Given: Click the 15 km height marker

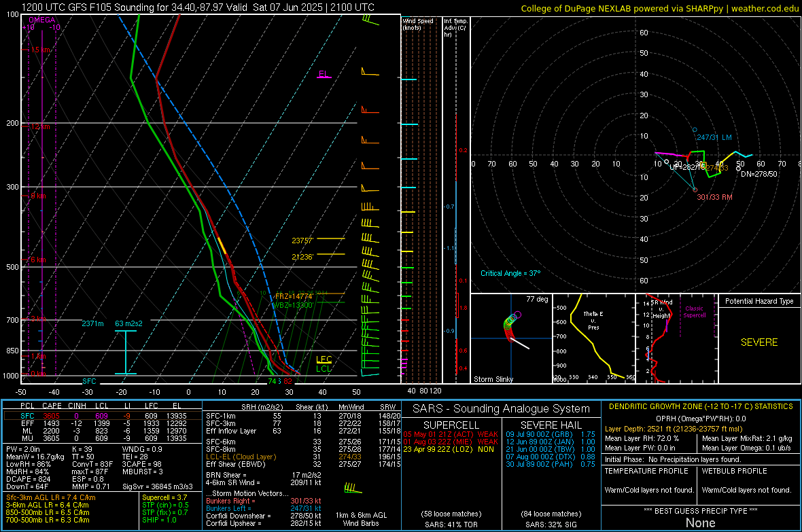Looking at the screenshot, I should click(x=40, y=50).
